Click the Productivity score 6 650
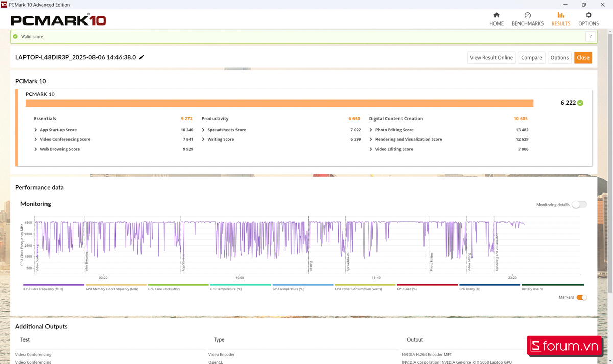Viewport: 613px width, 364px height. 354,119
